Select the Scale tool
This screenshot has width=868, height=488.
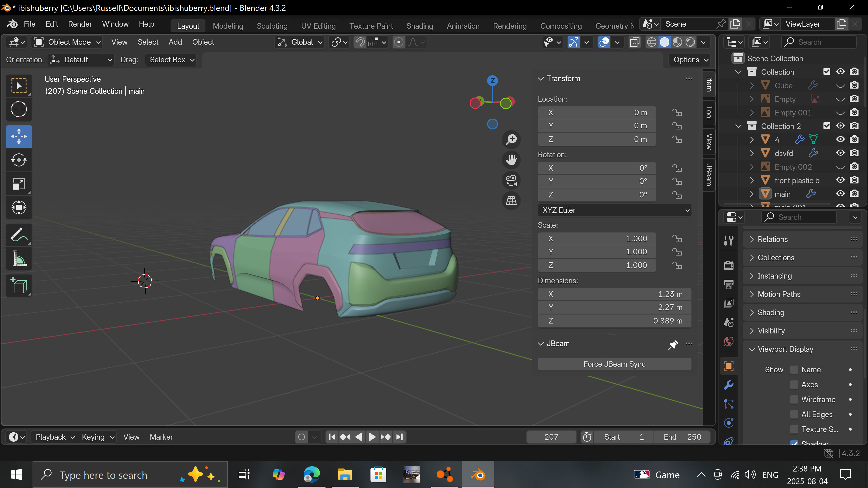pyautogui.click(x=19, y=184)
